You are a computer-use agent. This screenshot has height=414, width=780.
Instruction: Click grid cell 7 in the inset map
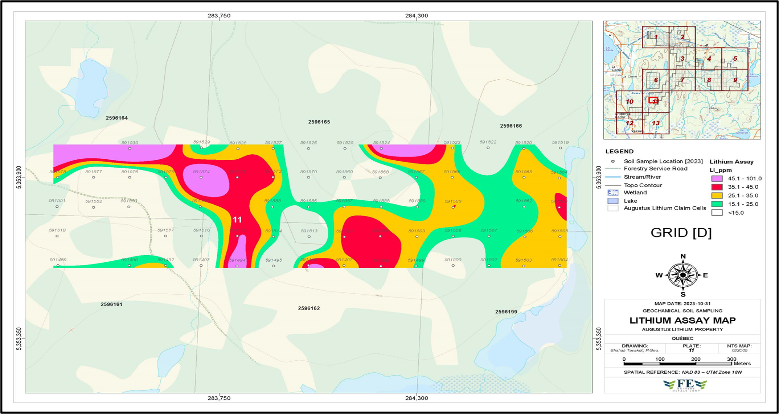tap(683, 80)
